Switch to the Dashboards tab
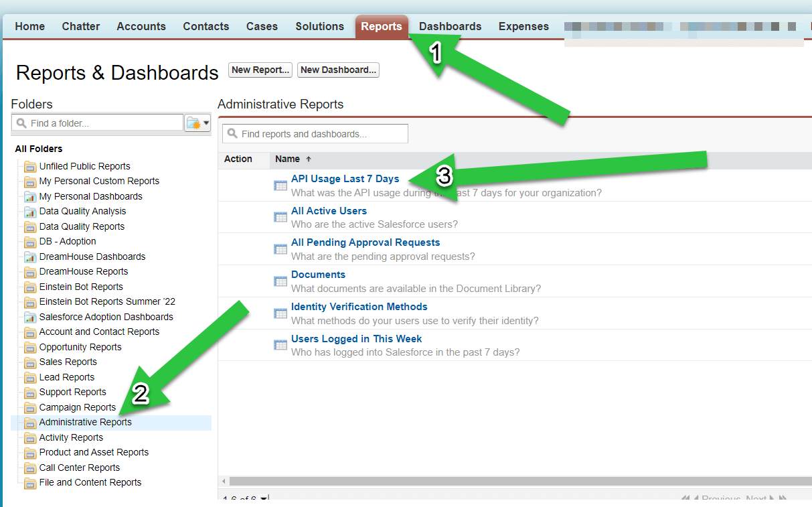This screenshot has width=812, height=507. click(x=449, y=26)
